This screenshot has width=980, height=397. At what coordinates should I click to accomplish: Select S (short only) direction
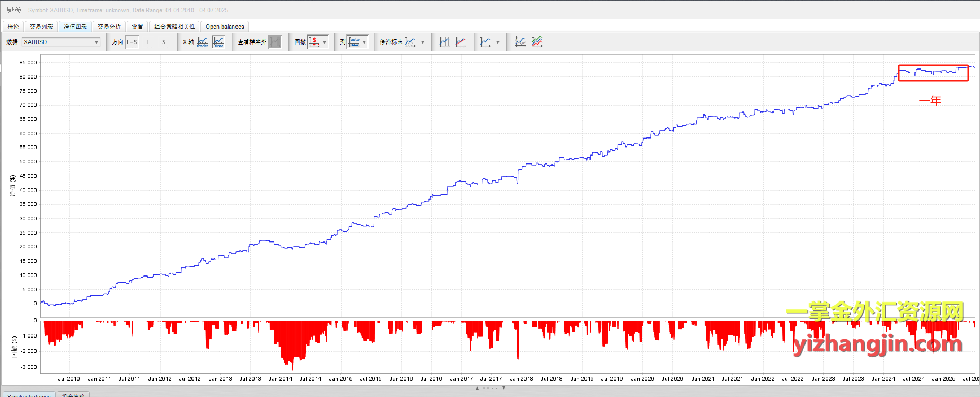(164, 42)
